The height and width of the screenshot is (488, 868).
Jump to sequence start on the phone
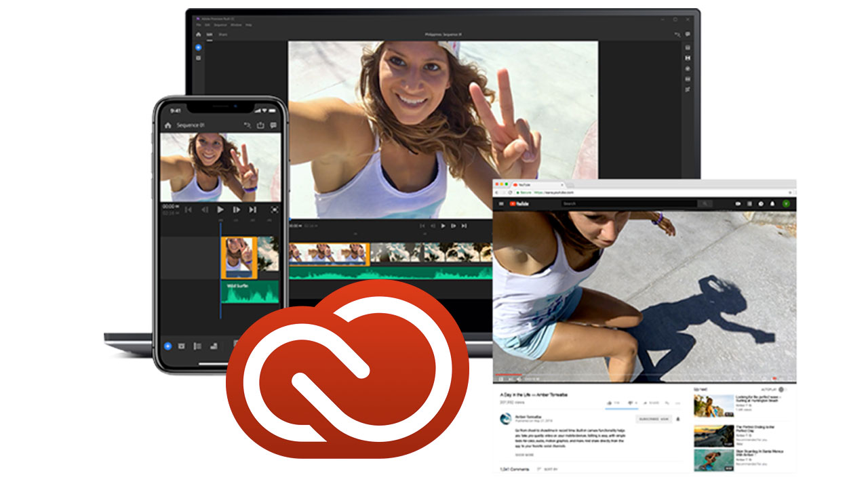[188, 209]
